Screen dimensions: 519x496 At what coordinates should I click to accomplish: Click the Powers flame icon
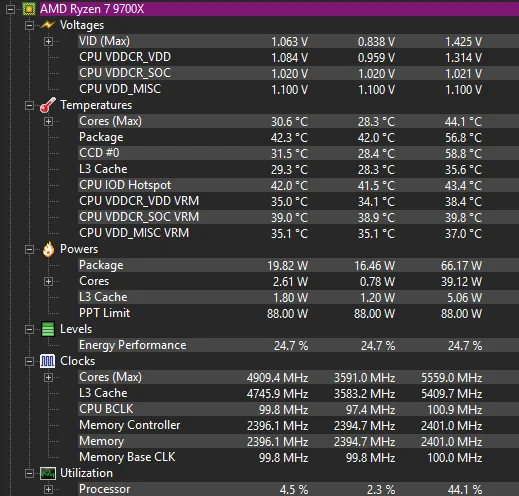click(48, 249)
